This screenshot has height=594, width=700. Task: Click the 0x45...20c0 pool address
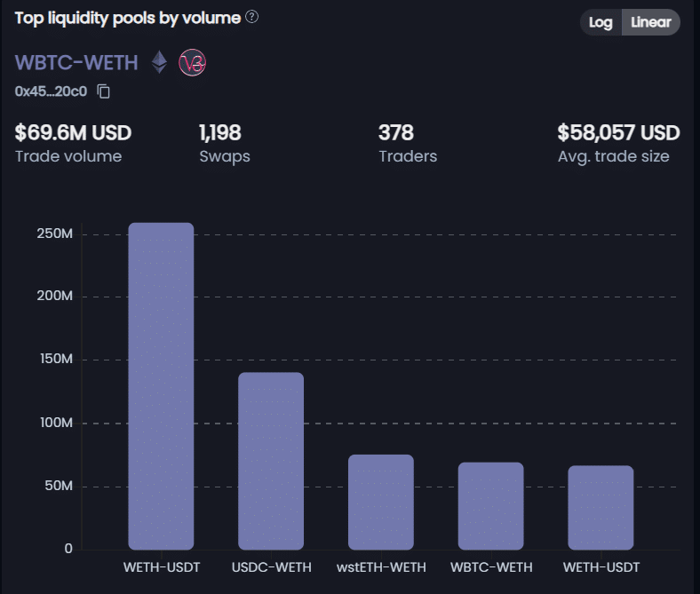[x=51, y=91]
